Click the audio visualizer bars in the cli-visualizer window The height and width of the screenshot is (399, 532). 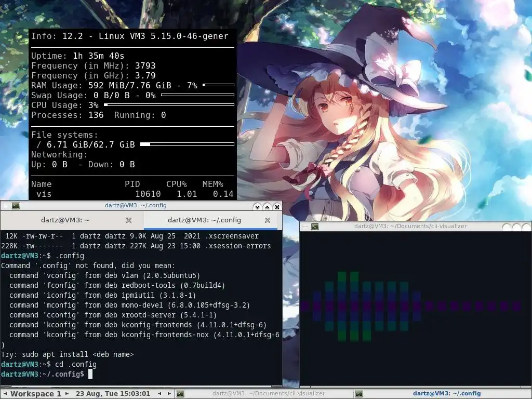pyautogui.click(x=410, y=306)
